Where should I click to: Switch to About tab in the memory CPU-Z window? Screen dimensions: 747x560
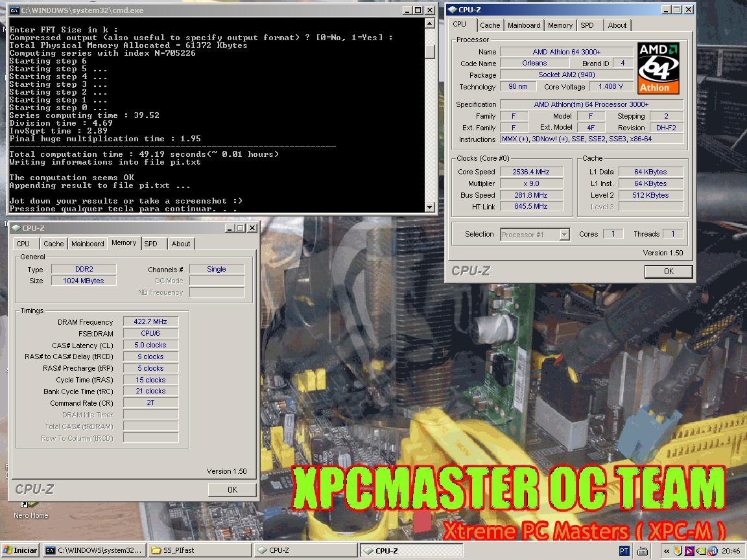tap(181, 244)
